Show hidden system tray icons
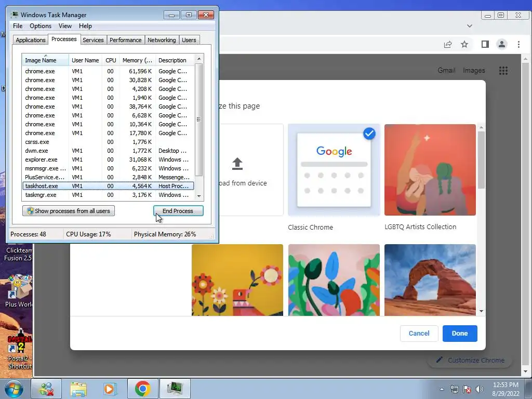The height and width of the screenshot is (399, 532). [442, 389]
